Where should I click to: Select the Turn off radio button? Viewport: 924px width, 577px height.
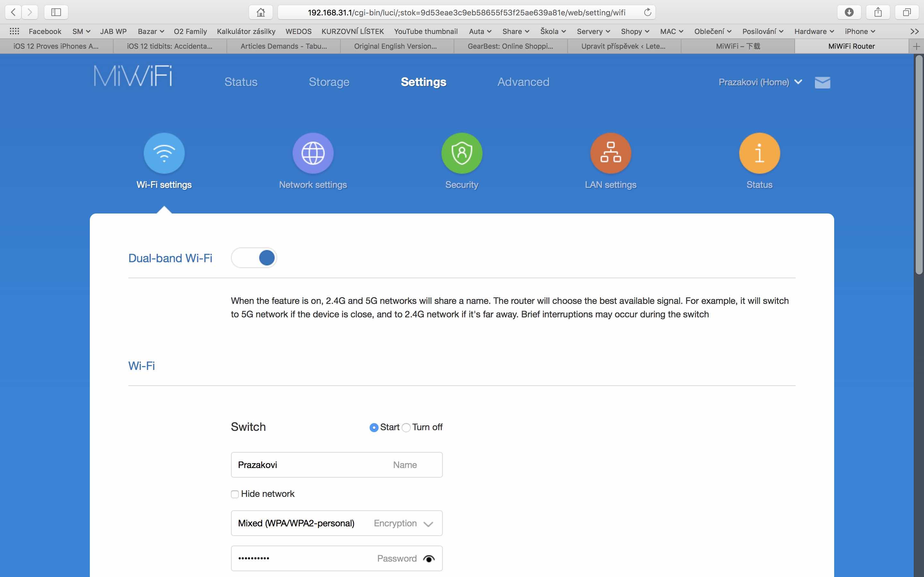pyautogui.click(x=406, y=427)
